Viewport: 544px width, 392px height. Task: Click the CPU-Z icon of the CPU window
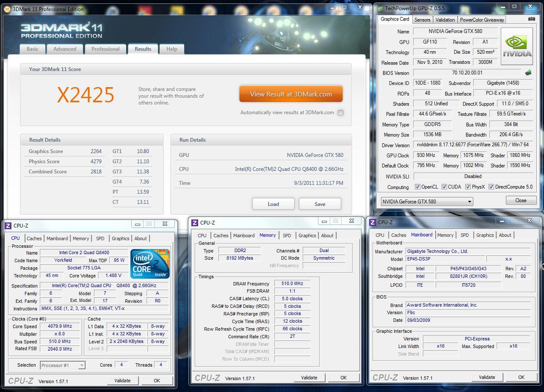(x=8, y=226)
